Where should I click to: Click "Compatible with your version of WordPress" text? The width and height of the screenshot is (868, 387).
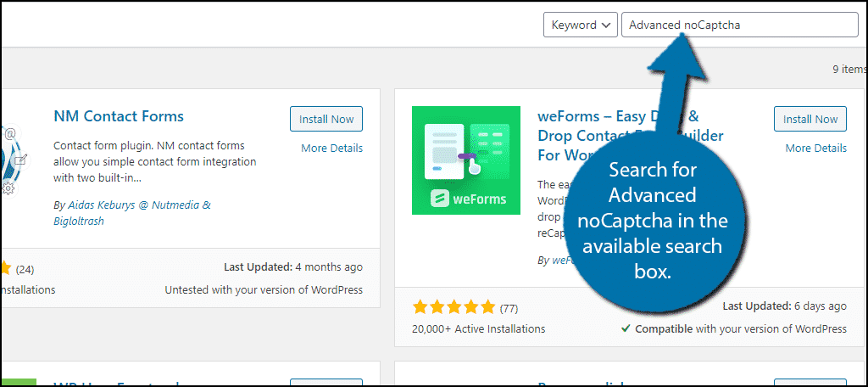741,328
